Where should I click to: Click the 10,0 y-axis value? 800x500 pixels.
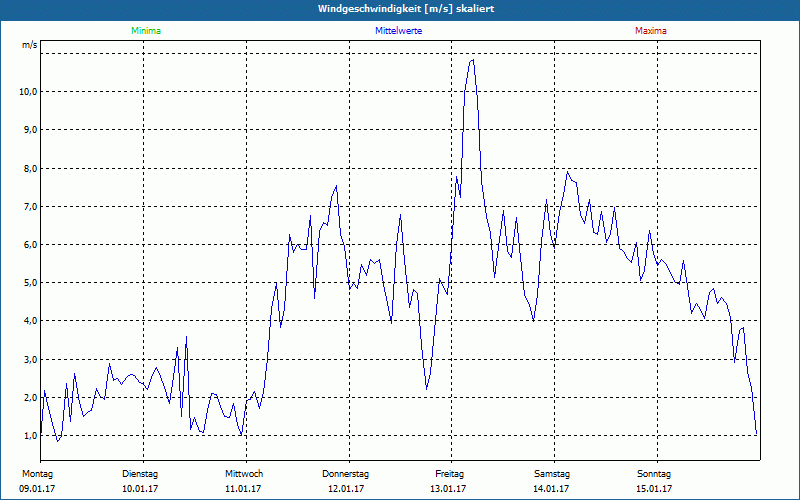[28, 92]
